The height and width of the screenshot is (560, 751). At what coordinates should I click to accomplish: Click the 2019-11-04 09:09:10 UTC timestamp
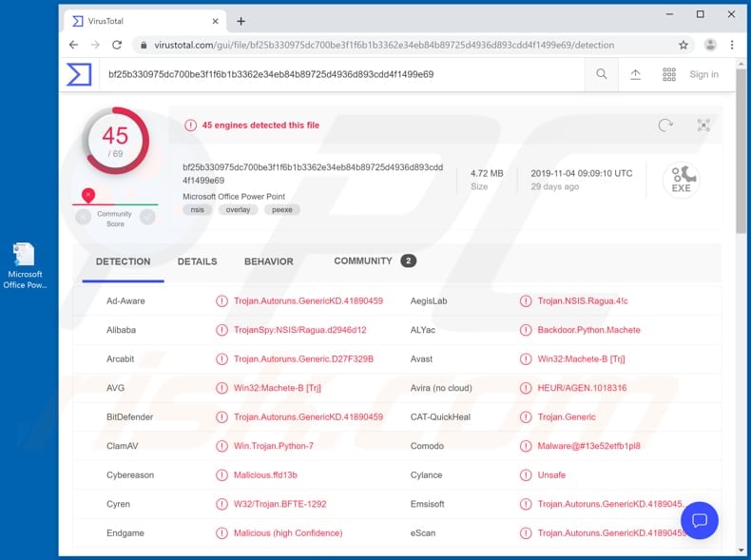pyautogui.click(x=582, y=173)
